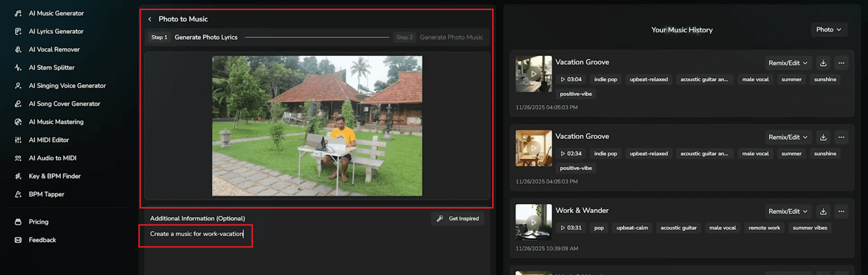
Task: Open more options for 03:04 Vacation Groove
Action: 841,63
